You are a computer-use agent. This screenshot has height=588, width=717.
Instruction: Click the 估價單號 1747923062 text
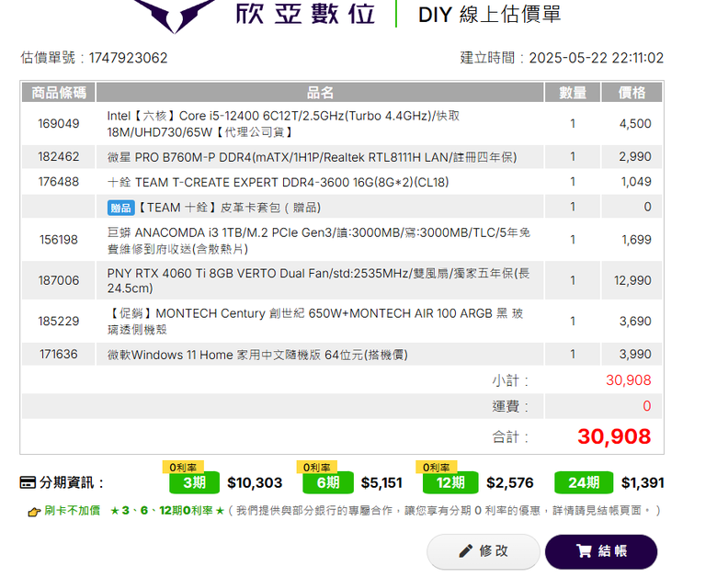point(94,58)
